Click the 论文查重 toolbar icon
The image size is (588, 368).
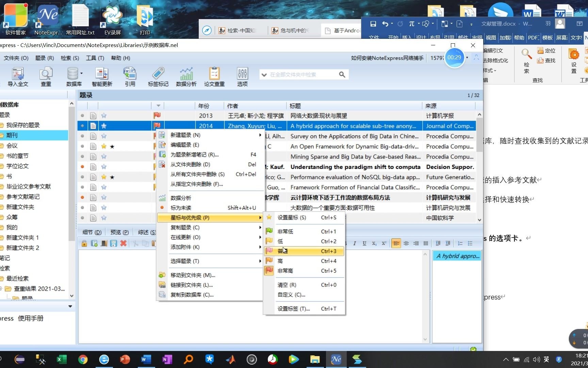pos(214,77)
